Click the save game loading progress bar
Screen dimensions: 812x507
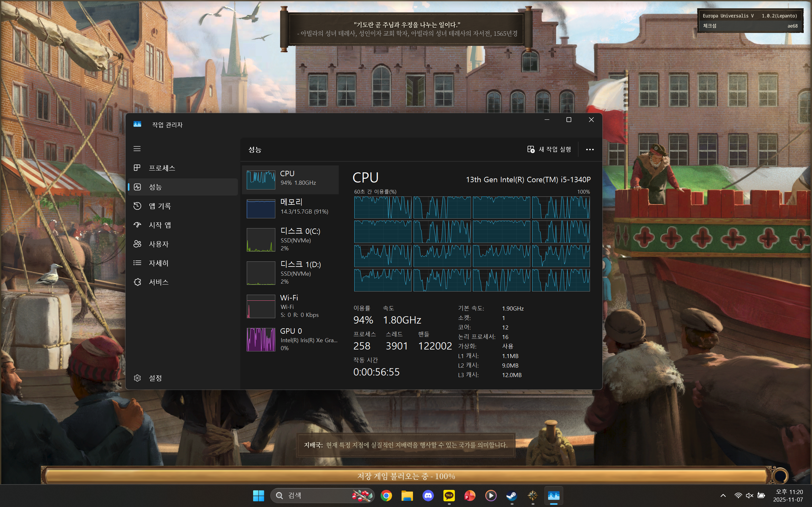click(406, 476)
